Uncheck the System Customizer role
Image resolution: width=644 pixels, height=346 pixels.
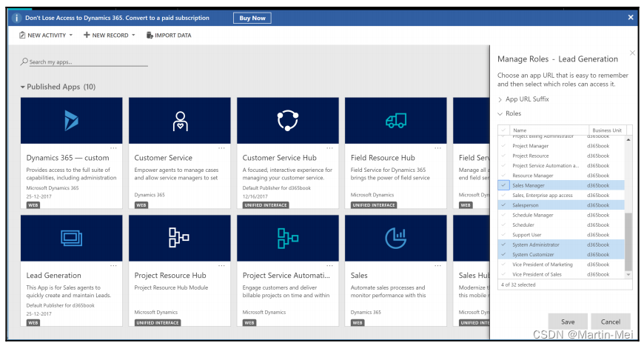point(503,254)
